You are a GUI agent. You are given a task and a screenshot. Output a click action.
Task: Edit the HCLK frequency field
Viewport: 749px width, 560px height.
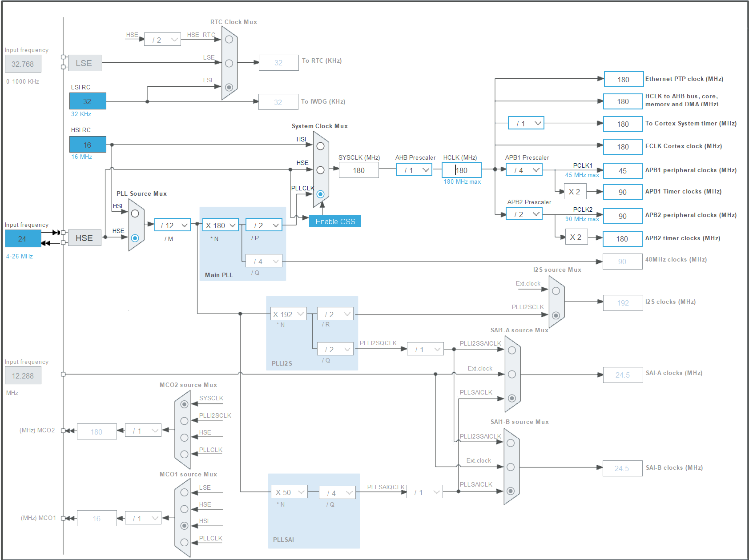click(462, 170)
